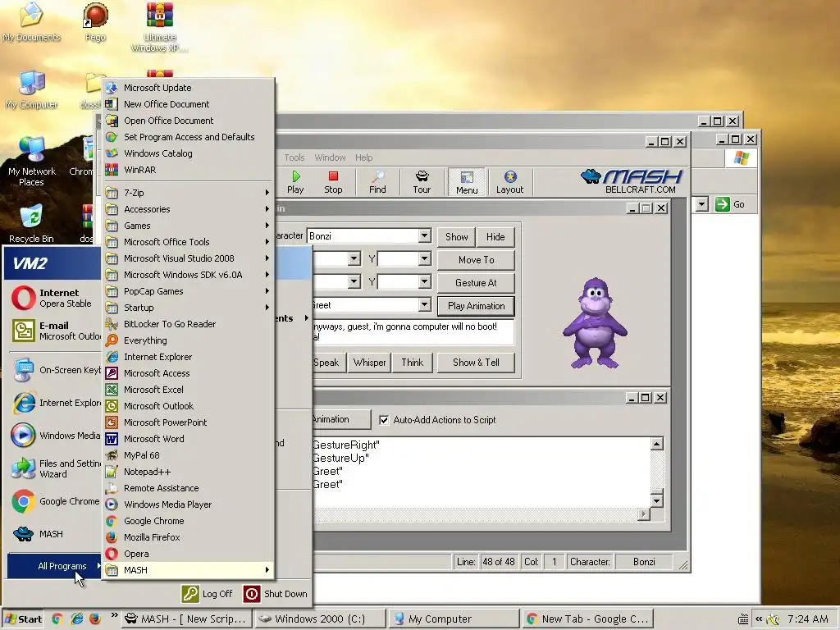Click the Shut Down button
The height and width of the screenshot is (630, 840).
276,594
